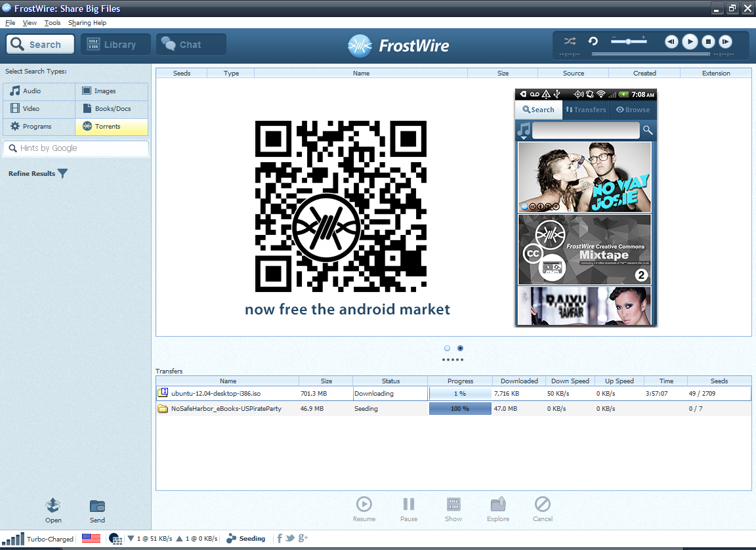Viewport: 756px width, 550px height.
Task: Open the View menu
Action: click(x=30, y=23)
